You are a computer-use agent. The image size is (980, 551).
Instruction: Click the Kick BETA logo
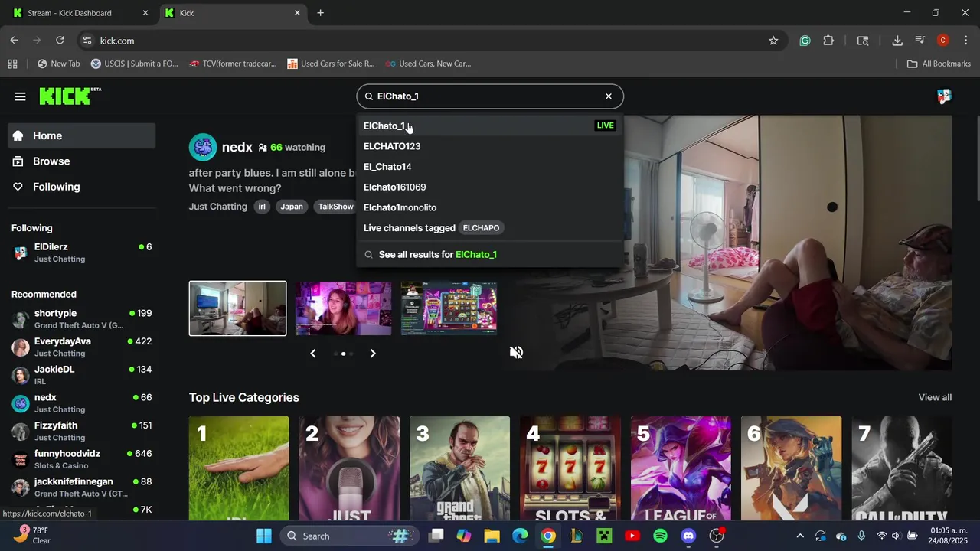(x=70, y=96)
